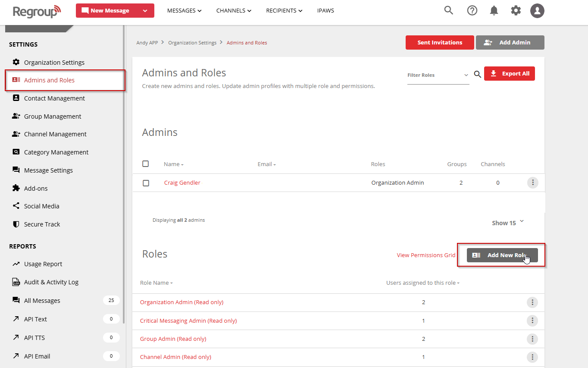Viewport: 588px width, 368px height.
Task: Open the Filter Roles dropdown
Action: click(438, 75)
